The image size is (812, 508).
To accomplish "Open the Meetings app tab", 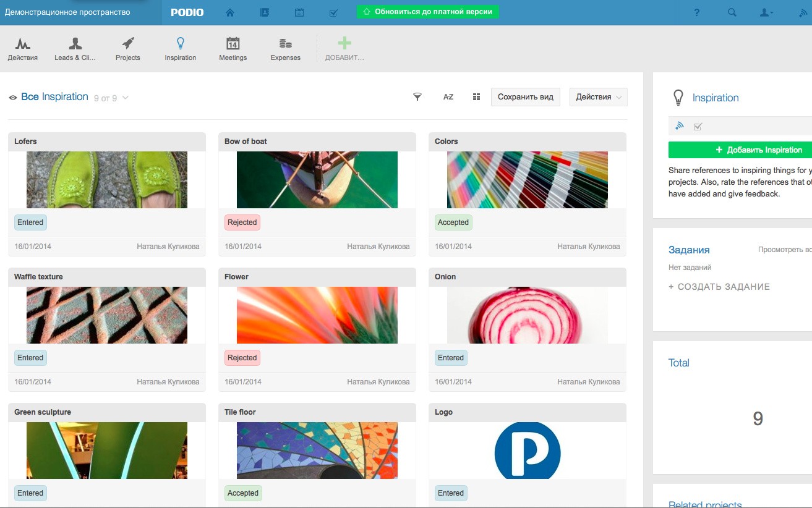I will [x=233, y=49].
